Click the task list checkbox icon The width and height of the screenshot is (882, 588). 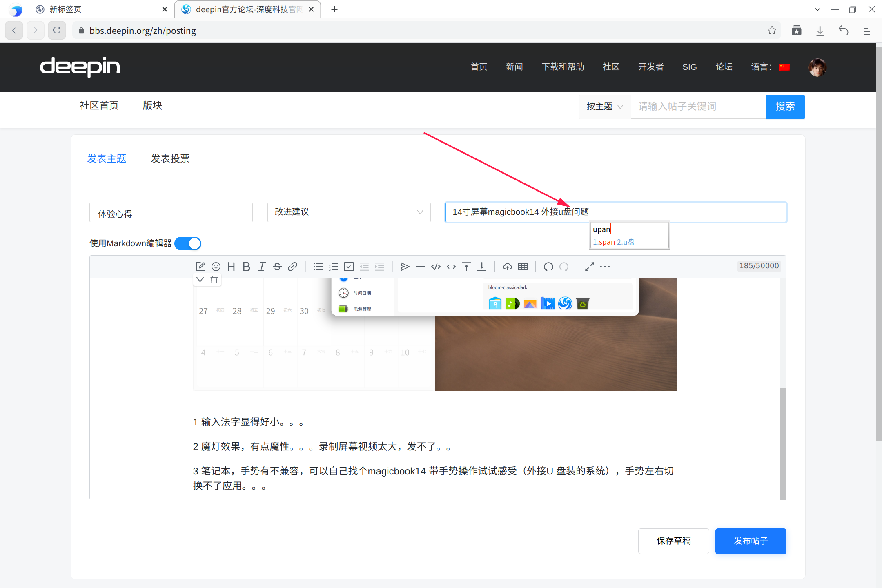(x=349, y=267)
